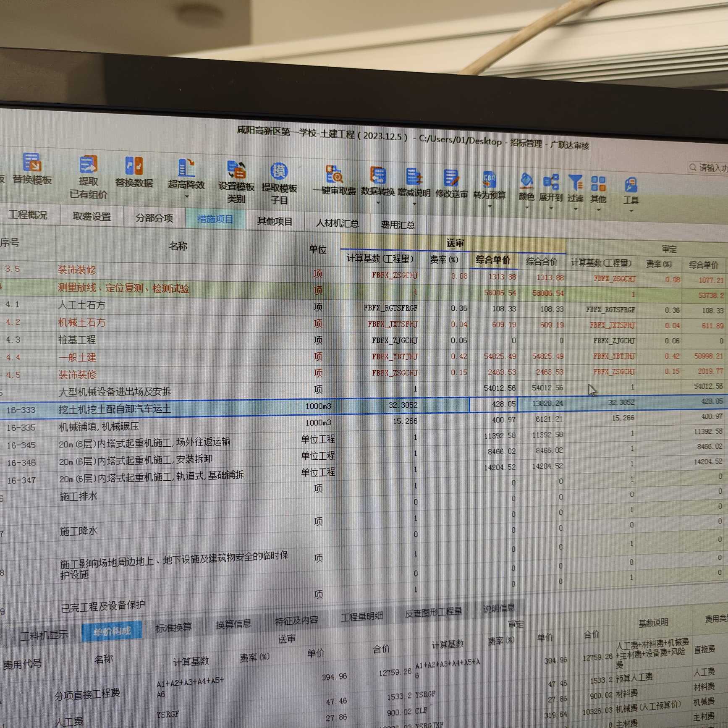Click the 设置模板类别 icon
Image resolution: width=728 pixels, height=728 pixels.
click(x=236, y=170)
